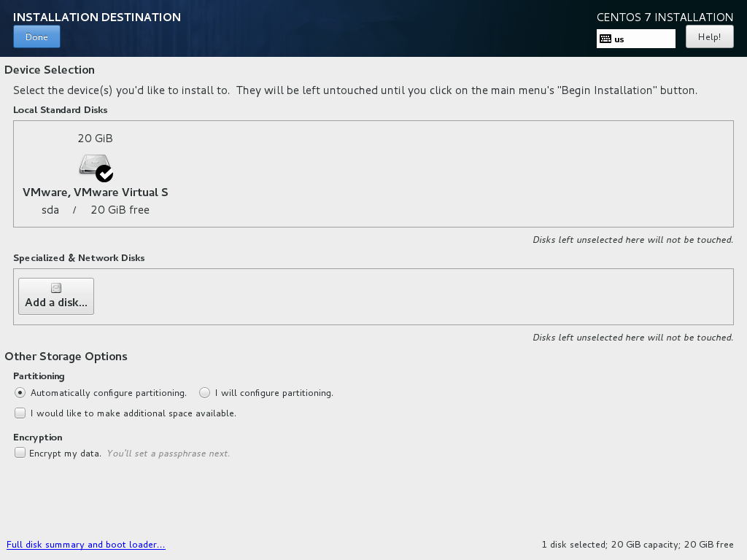Open Full disk summary and boot loader...
The height and width of the screenshot is (560, 747).
click(x=85, y=544)
